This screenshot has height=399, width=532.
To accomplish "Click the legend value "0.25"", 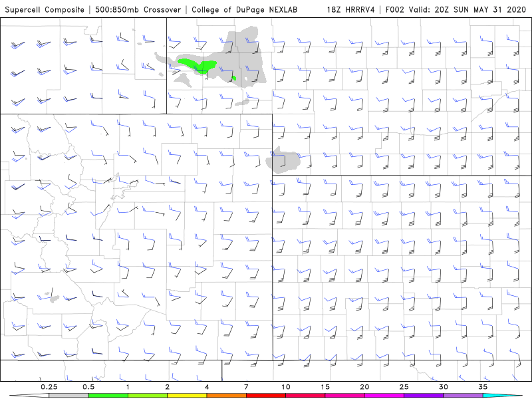I will [49, 387].
